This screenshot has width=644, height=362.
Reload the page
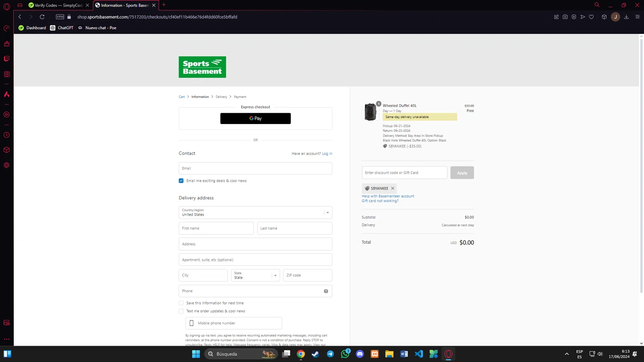click(42, 17)
